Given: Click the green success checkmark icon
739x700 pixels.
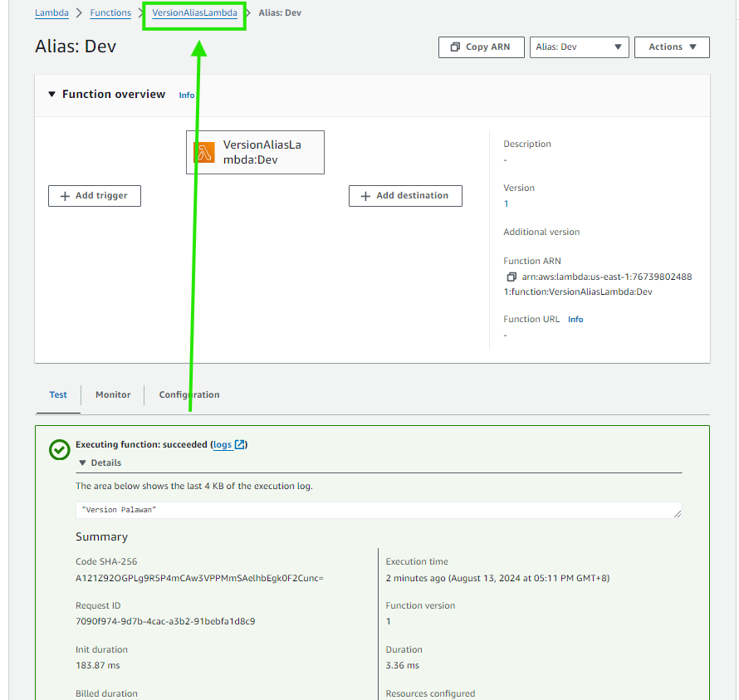Looking at the screenshot, I should (x=59, y=449).
